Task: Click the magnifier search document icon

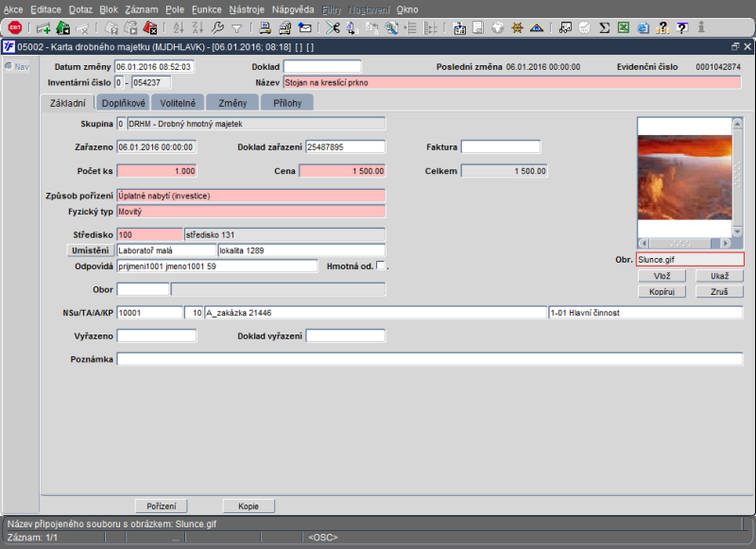Action: (x=391, y=28)
